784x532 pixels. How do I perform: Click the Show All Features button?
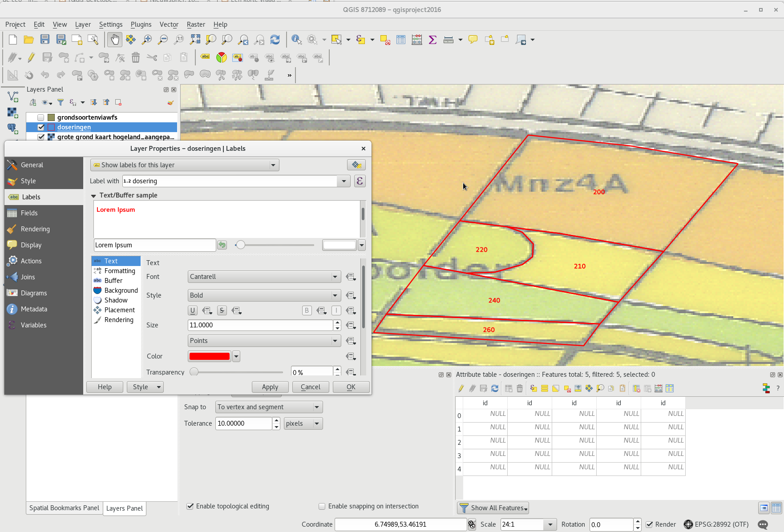coord(493,508)
